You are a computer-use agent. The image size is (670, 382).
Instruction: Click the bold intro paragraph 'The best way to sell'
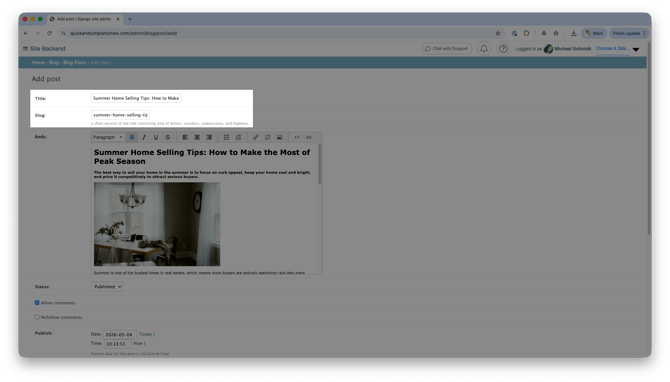click(x=202, y=174)
